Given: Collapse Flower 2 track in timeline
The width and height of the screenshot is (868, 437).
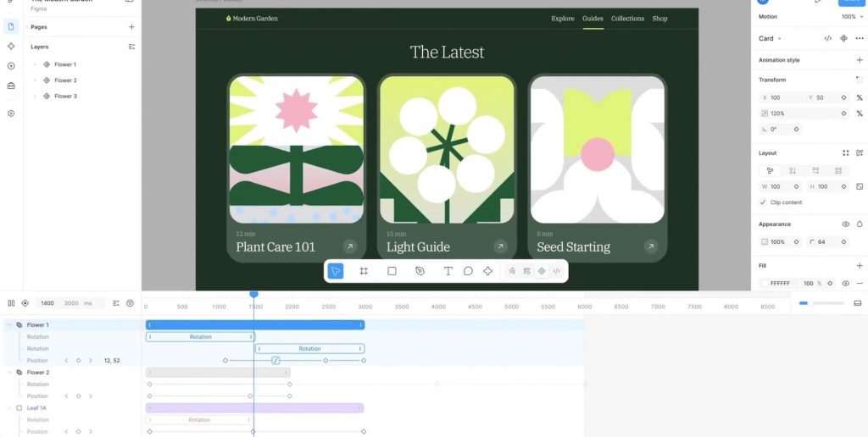Looking at the screenshot, I should click(x=8, y=373).
